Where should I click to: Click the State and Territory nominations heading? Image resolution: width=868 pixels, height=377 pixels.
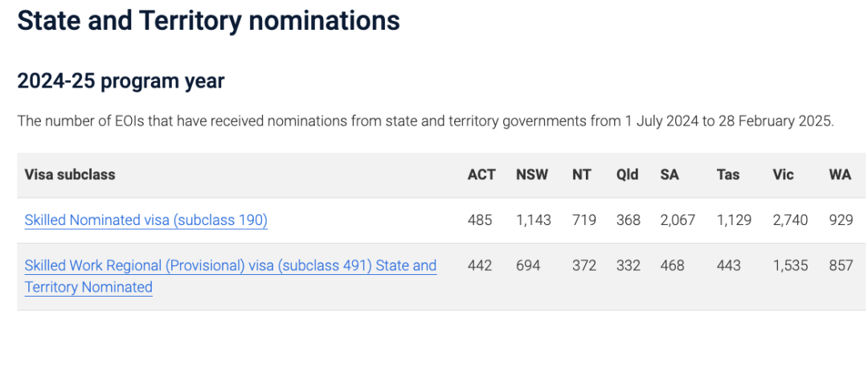[x=208, y=20]
